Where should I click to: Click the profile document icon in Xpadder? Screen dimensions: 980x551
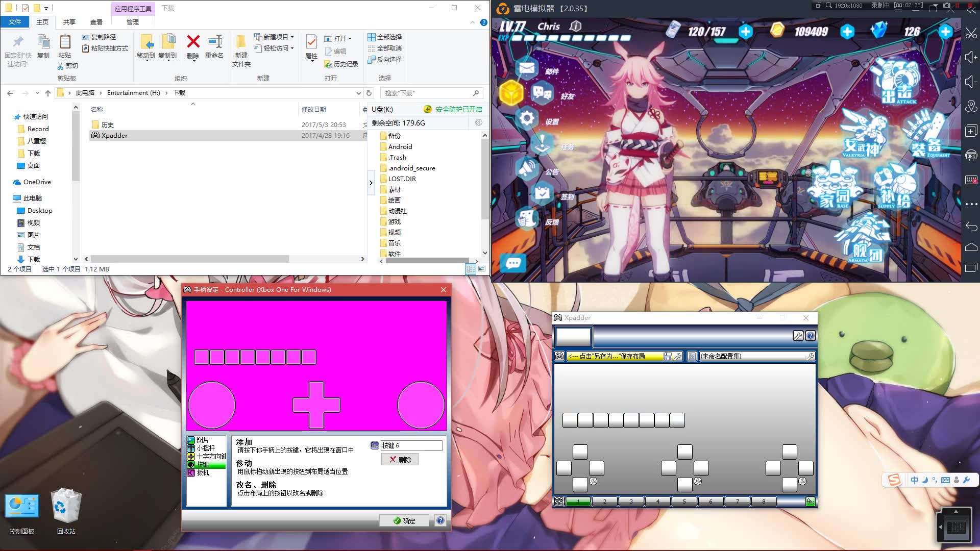692,356
